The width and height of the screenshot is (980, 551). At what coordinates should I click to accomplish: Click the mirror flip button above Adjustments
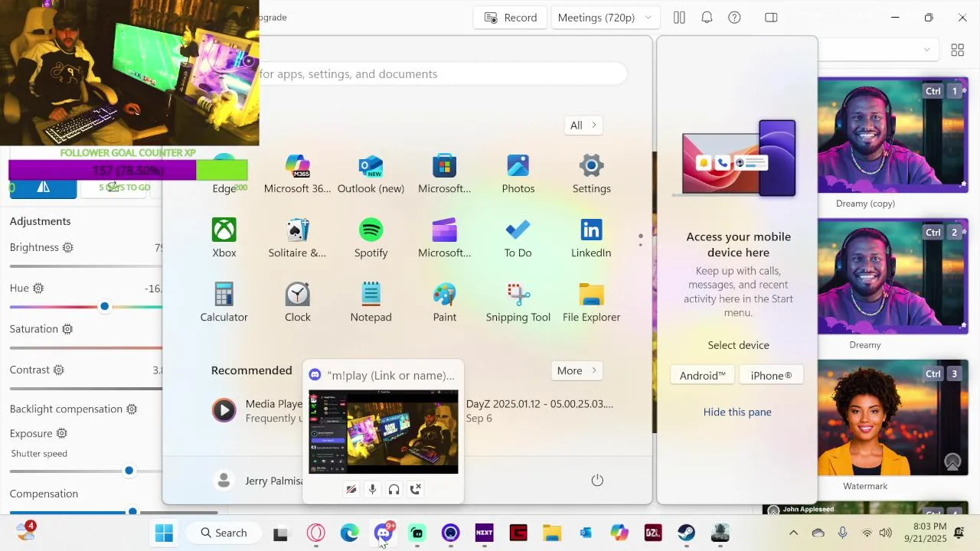[43, 187]
